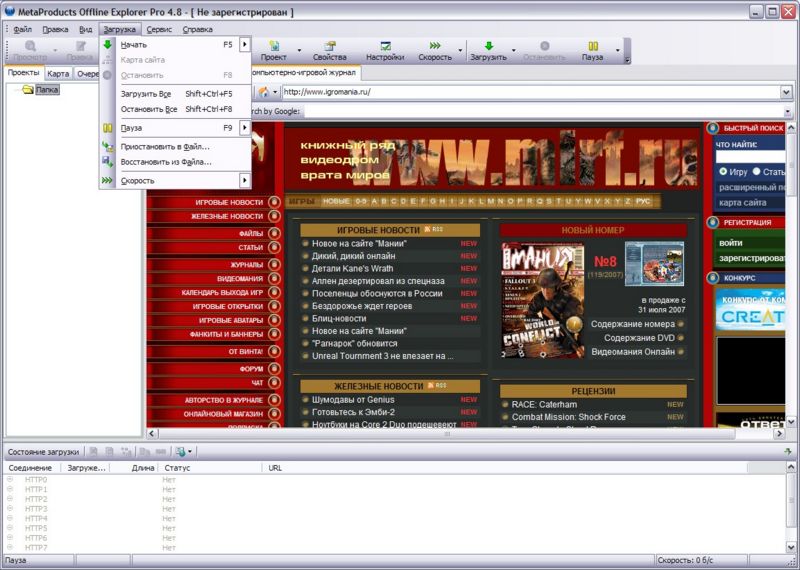
Task: Choose Приостановить в Файл... menu entry
Action: point(176,146)
